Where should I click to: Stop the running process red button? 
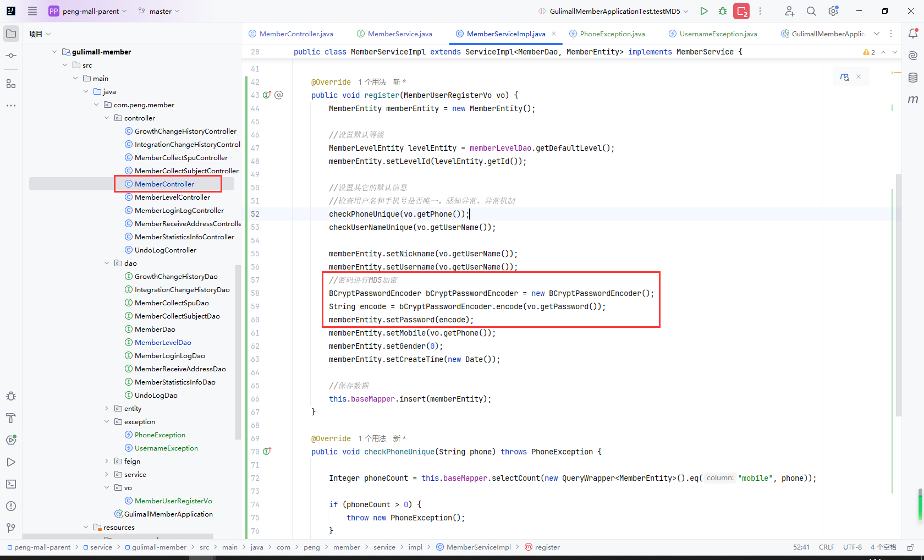741,11
